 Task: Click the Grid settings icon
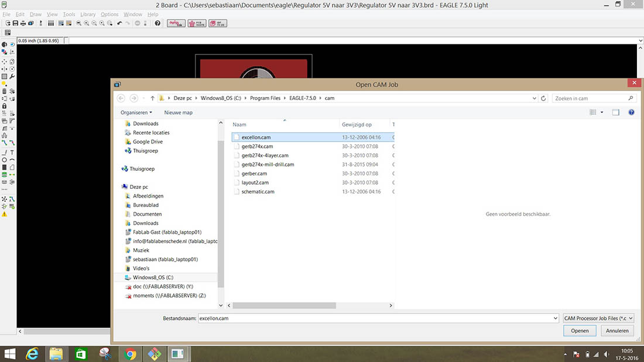pyautogui.click(x=8, y=32)
